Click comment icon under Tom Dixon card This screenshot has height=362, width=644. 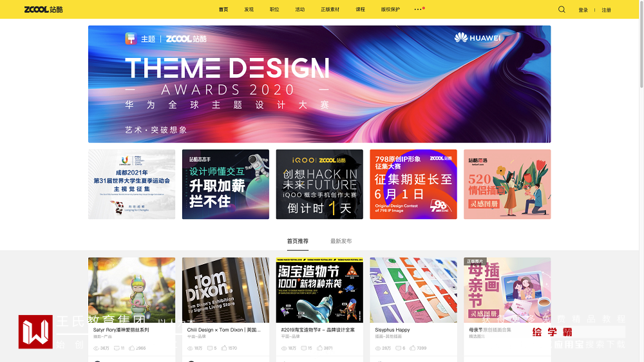(210, 348)
